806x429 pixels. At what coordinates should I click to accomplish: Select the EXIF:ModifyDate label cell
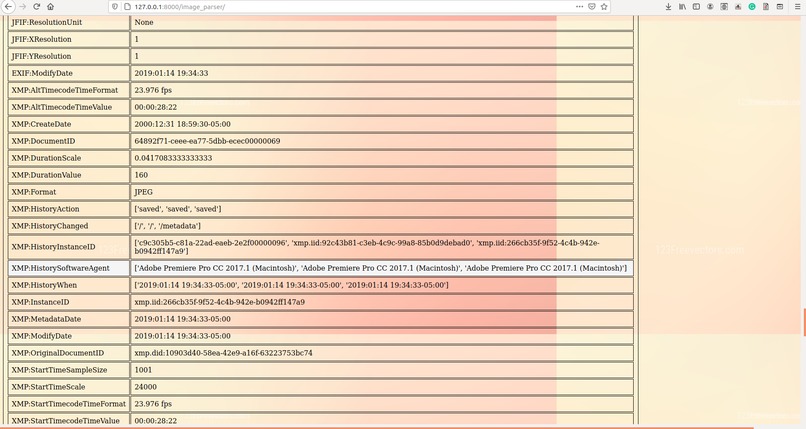69,73
